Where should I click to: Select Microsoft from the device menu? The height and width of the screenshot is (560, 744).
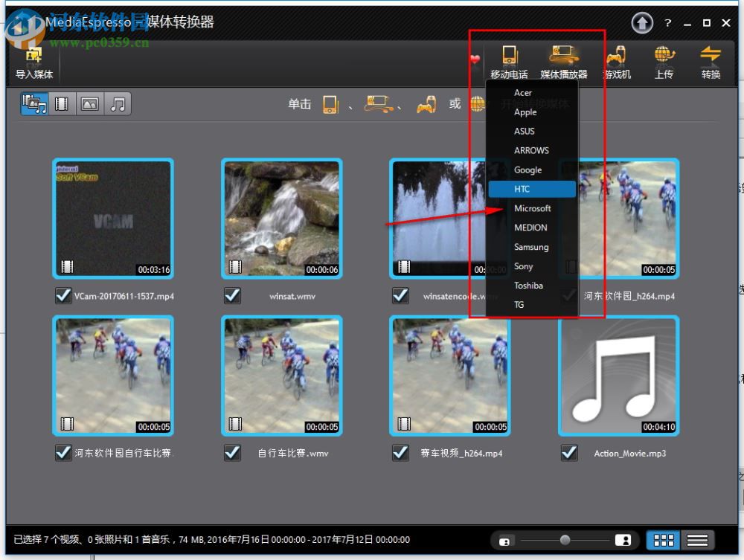(x=533, y=208)
